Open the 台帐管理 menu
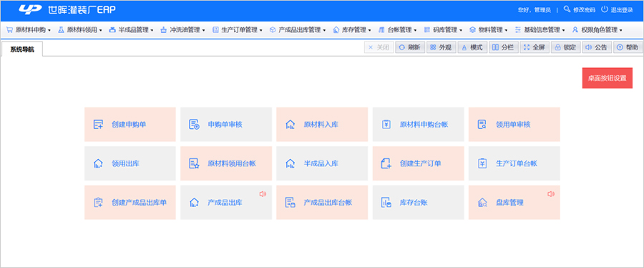The width and height of the screenshot is (644, 268). 398,30
